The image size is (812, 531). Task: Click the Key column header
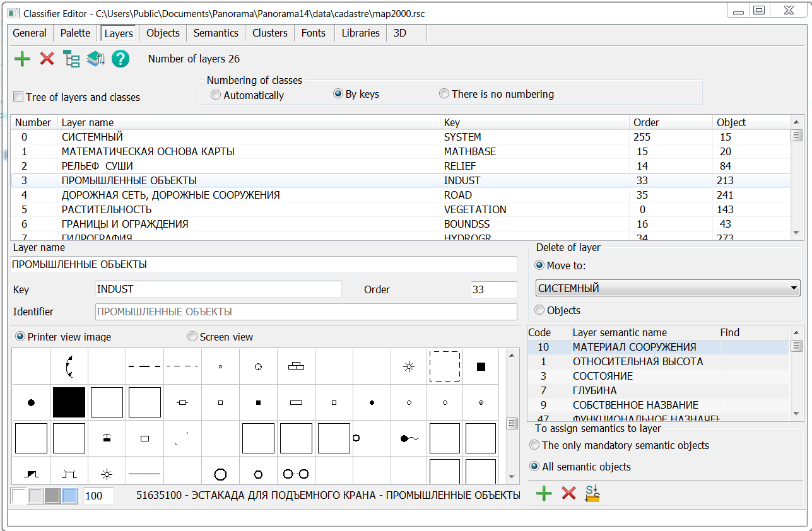point(536,122)
